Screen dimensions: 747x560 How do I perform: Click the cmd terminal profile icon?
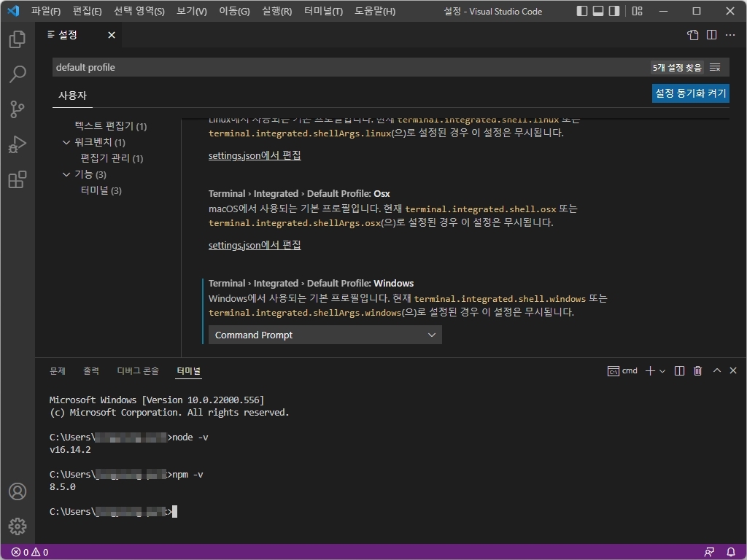click(x=622, y=371)
